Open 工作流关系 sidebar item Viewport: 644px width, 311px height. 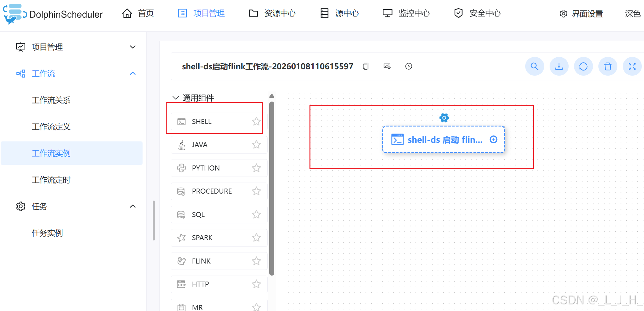coord(51,100)
